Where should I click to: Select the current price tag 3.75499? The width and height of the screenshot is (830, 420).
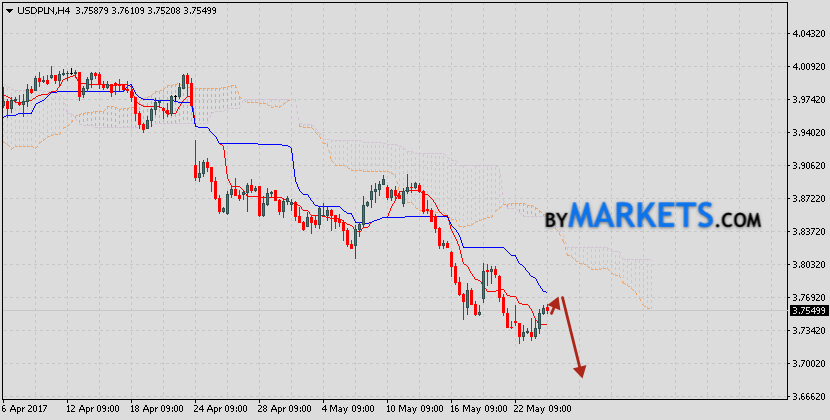pos(807,311)
